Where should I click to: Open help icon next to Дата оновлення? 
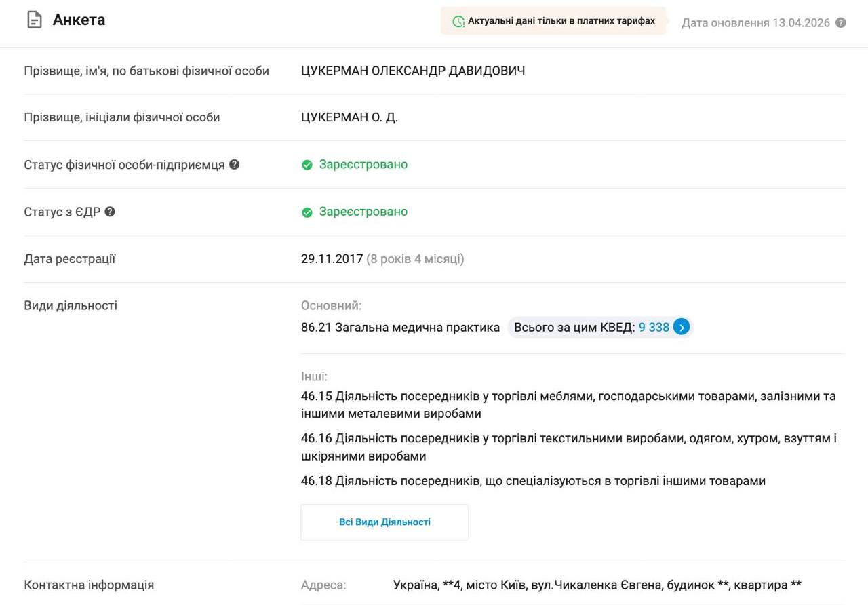click(x=841, y=23)
